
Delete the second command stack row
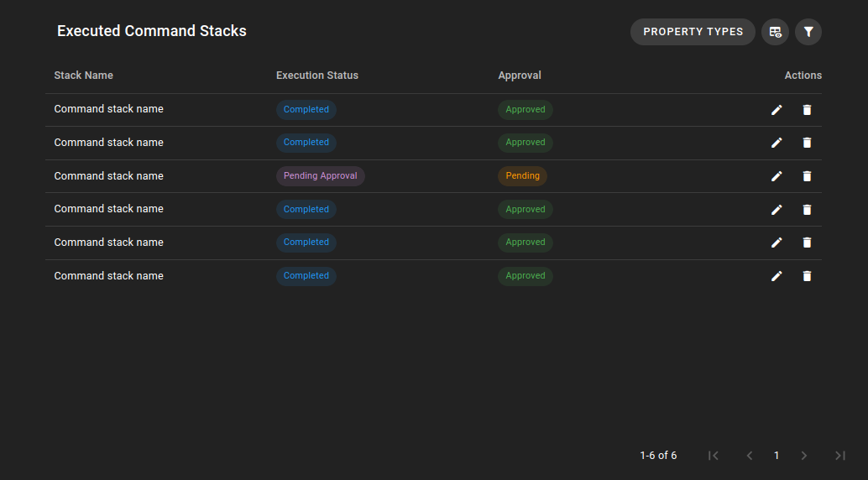[807, 143]
